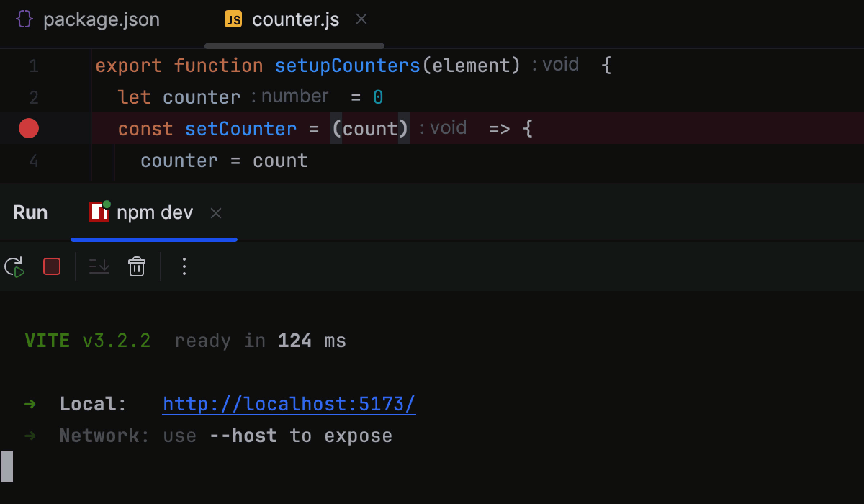Image resolution: width=864 pixels, height=504 pixels.
Task: Switch to the package.json tab
Action: [x=101, y=19]
